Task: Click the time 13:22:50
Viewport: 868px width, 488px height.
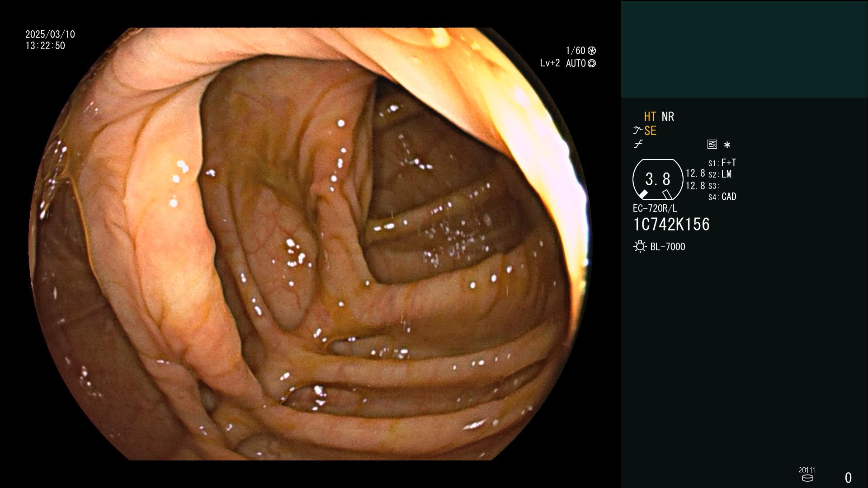Action: click(45, 46)
